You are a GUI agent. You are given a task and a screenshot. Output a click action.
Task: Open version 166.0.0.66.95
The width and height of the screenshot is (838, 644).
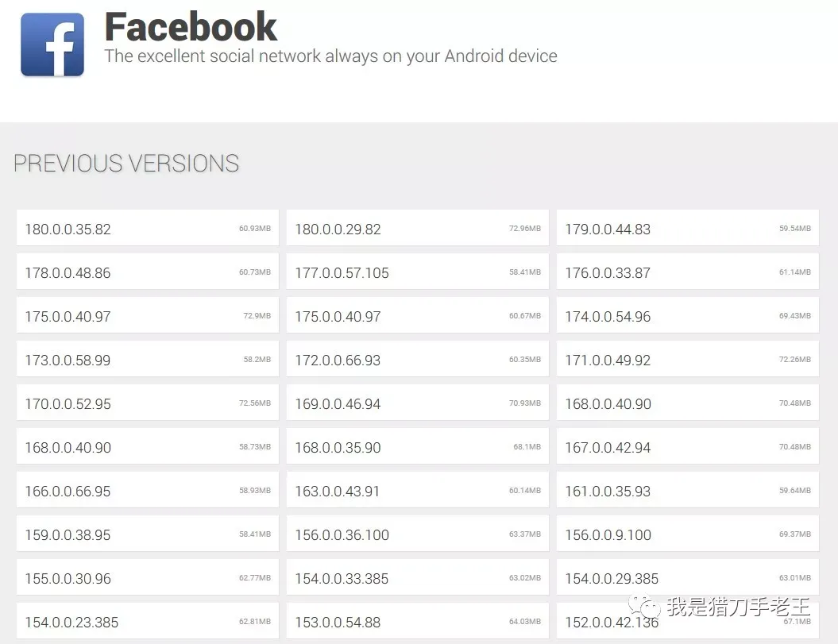[x=148, y=491]
